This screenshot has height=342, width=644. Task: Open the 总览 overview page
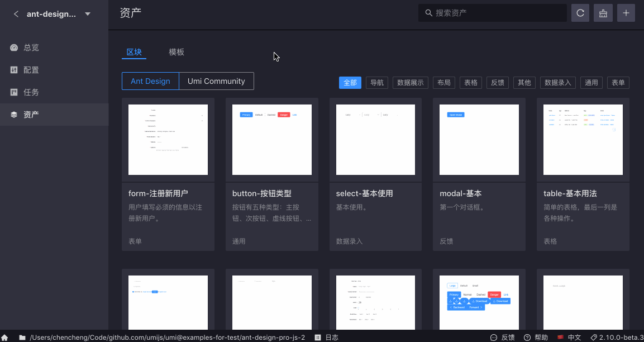pos(54,47)
